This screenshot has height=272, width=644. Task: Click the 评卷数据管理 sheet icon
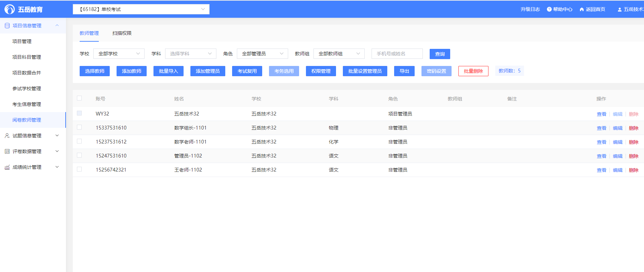(7, 151)
